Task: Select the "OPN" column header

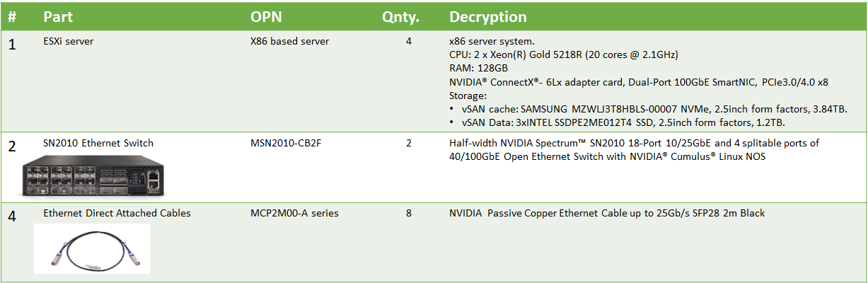Action: coord(266,17)
